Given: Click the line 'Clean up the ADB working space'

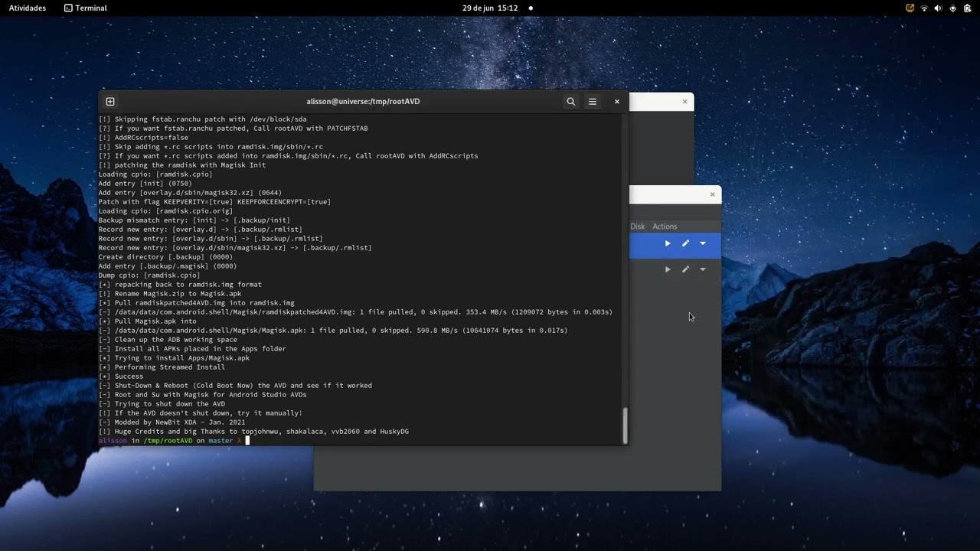Looking at the screenshot, I should tap(176, 340).
